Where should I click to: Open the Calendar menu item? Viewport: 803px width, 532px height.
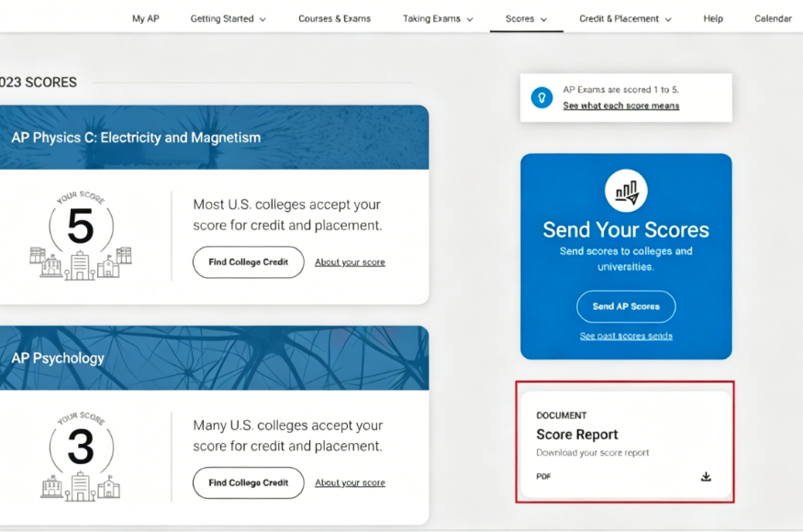[x=773, y=18]
